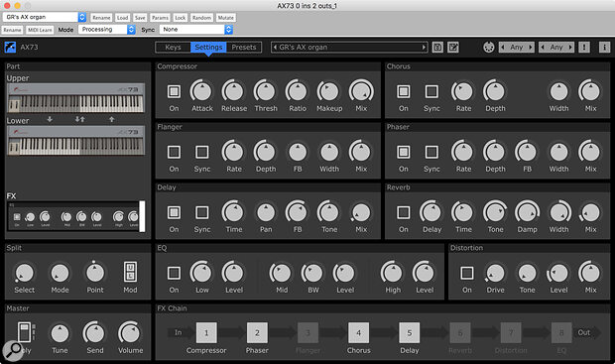Image resolution: width=615 pixels, height=364 pixels.
Task: Select FX Chain slot 1 Compressor
Action: (206, 332)
